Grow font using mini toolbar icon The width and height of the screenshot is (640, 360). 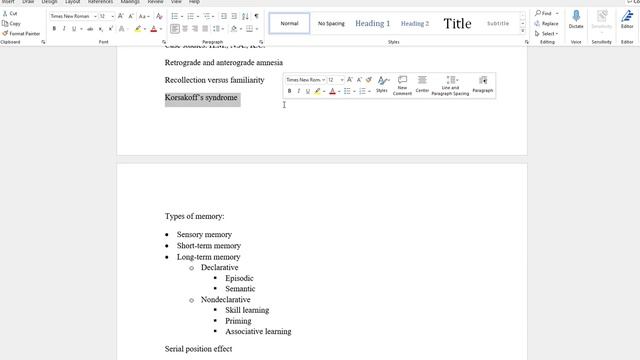click(x=350, y=80)
